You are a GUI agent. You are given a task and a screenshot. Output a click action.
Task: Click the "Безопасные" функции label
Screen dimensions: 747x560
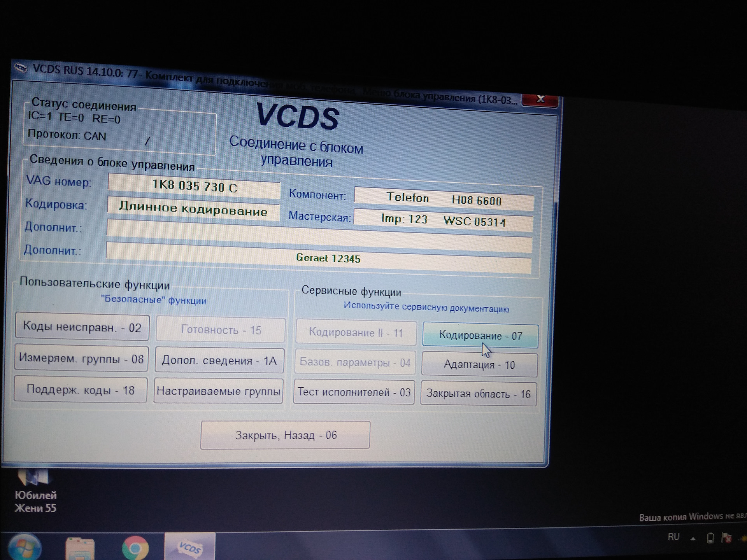pyautogui.click(x=153, y=300)
